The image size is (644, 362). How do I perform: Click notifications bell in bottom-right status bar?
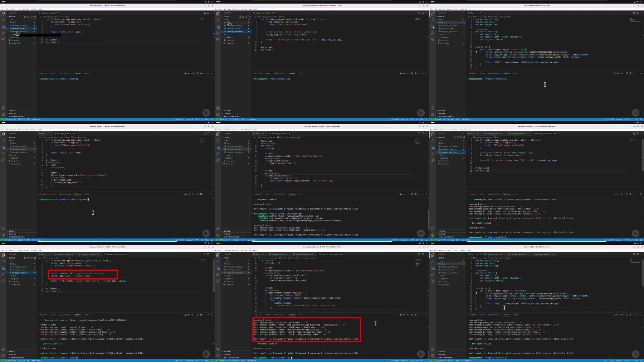(641, 361)
